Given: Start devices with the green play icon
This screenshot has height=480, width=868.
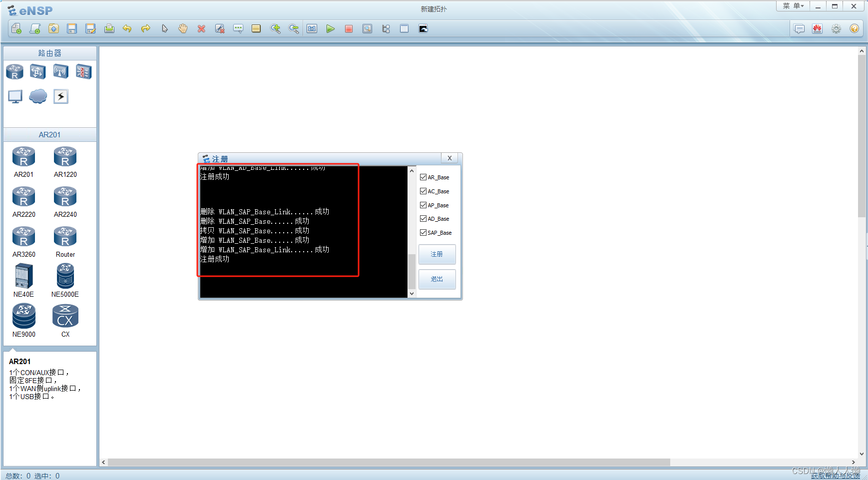Looking at the screenshot, I should [x=330, y=29].
